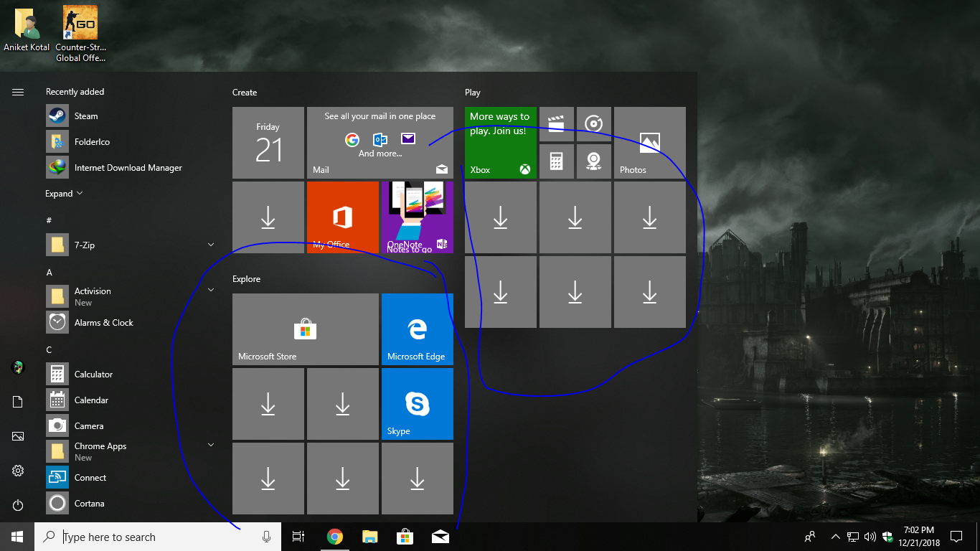This screenshot has height=551, width=980.
Task: Open the security shield tray icon
Action: 887,537
